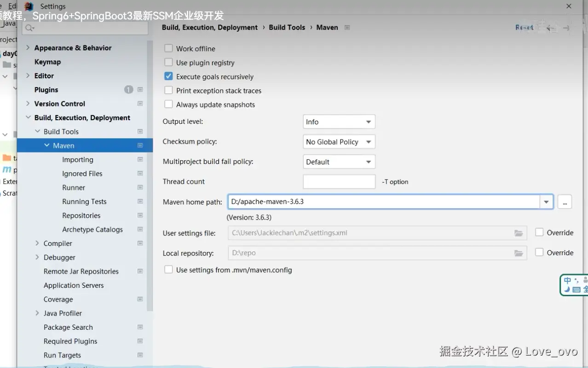Expand the Version Control node
This screenshot has height=368, width=588.
point(28,104)
